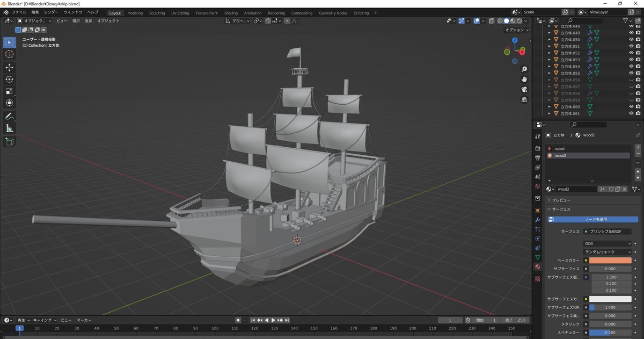644x339 pixels.
Task: Hide 立方体.050 with its eye icon
Action: coord(631,39)
